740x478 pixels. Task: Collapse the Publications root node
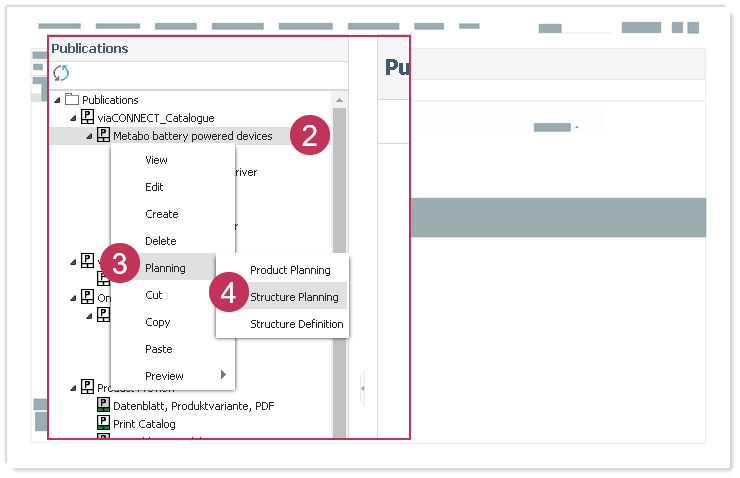point(57,100)
